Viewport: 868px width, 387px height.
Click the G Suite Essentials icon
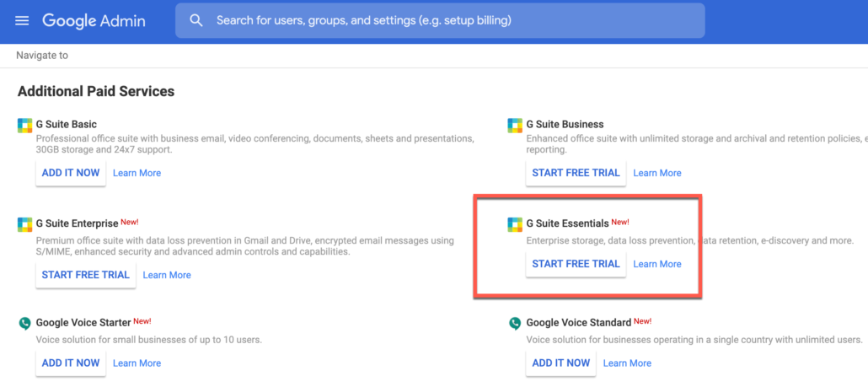pyautogui.click(x=515, y=225)
